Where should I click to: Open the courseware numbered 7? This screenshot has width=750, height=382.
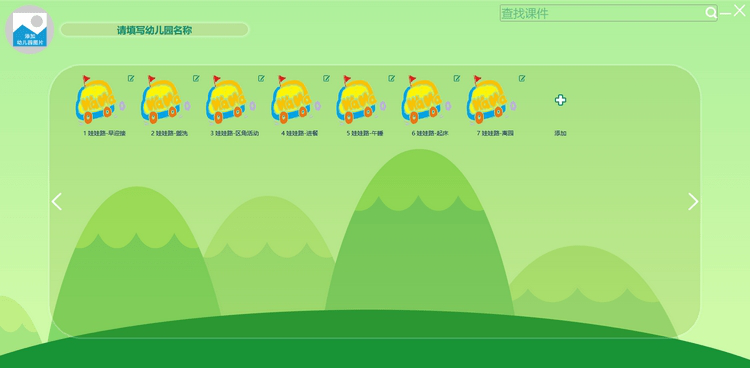tap(491, 100)
